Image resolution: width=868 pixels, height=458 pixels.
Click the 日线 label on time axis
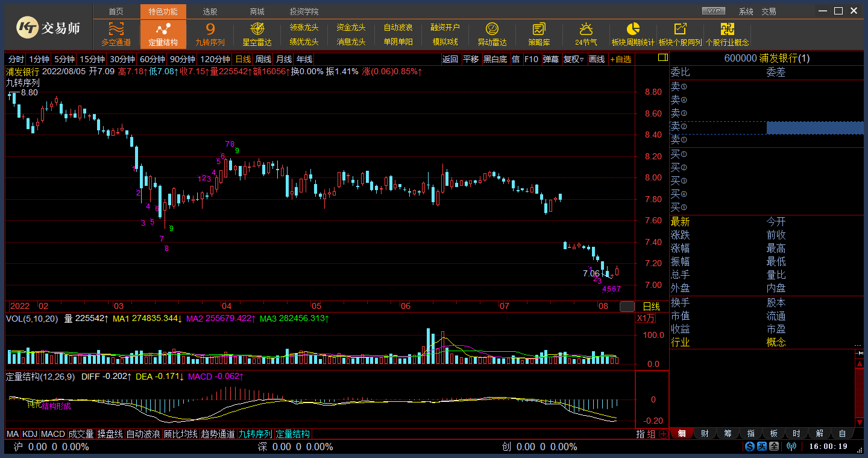[651, 307]
